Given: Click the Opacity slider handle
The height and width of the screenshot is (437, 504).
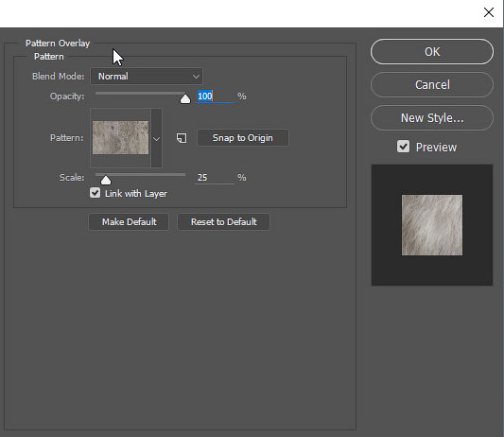Looking at the screenshot, I should pos(185,98).
